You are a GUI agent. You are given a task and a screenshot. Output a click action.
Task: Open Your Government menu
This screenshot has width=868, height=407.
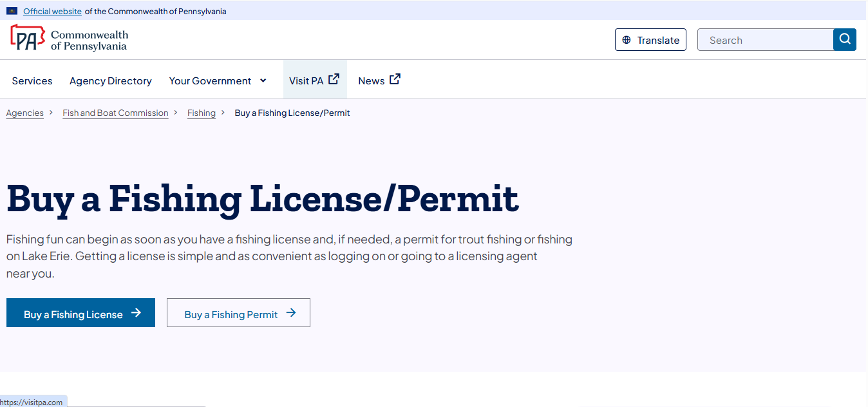point(218,80)
